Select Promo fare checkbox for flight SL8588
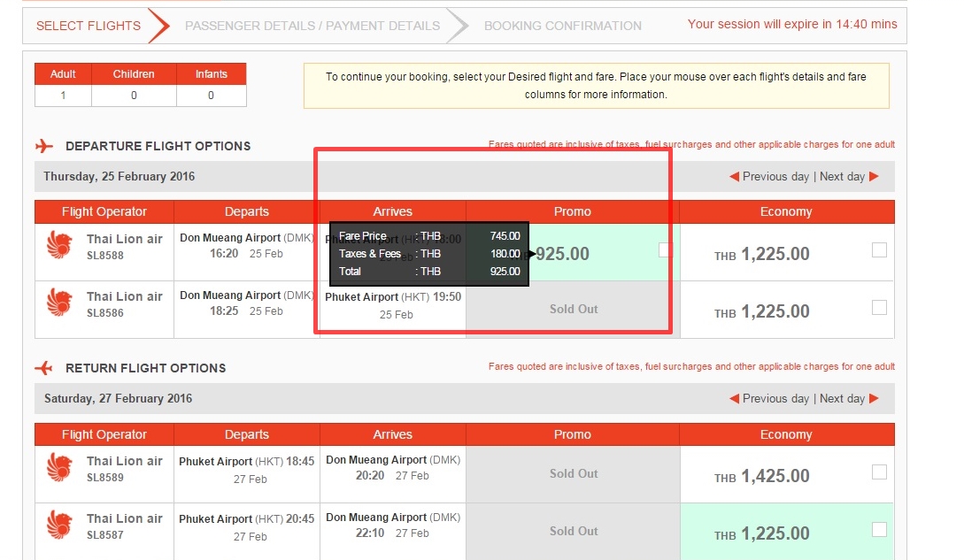Viewport: 964px width, 560px height. point(665,249)
